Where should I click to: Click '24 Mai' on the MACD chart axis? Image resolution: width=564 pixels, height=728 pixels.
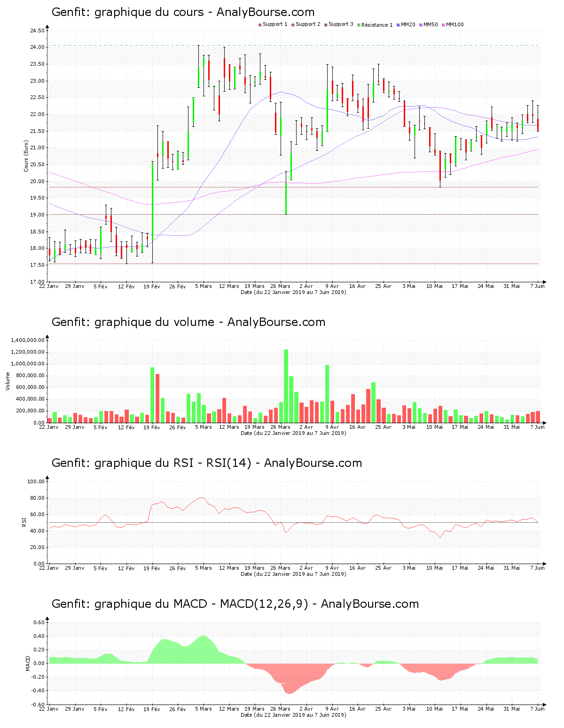(x=486, y=709)
